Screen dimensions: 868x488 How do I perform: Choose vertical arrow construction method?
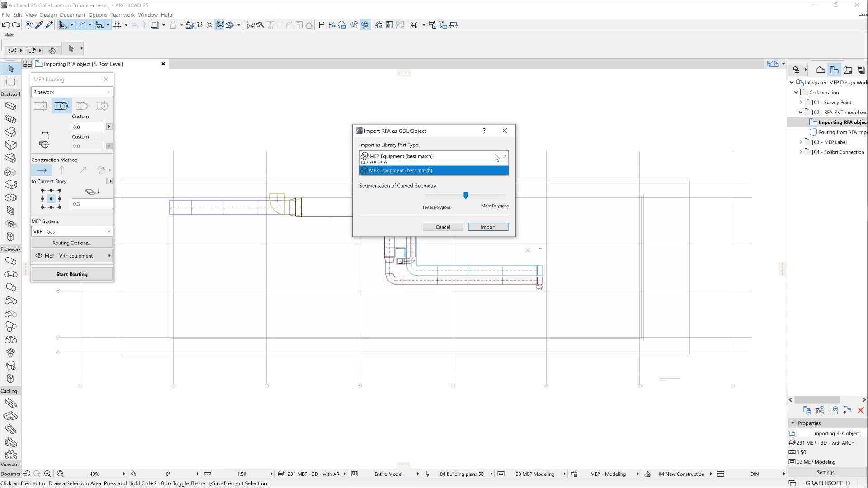pos(62,170)
